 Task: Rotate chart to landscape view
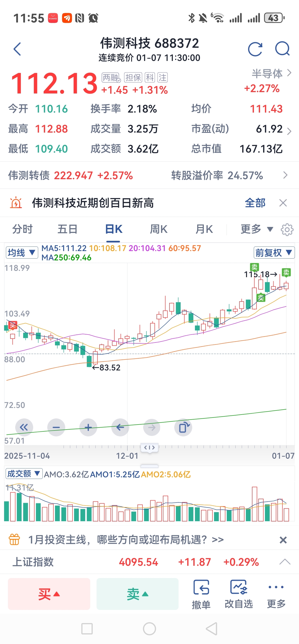(183, 428)
